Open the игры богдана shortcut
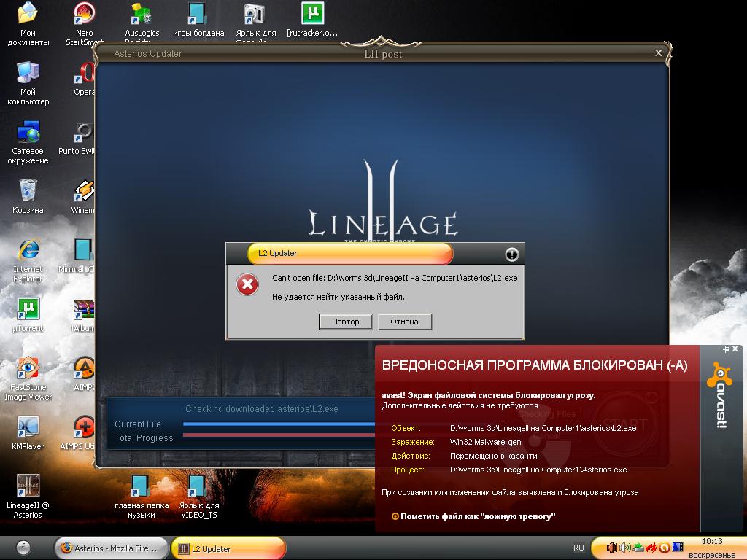 198,20
